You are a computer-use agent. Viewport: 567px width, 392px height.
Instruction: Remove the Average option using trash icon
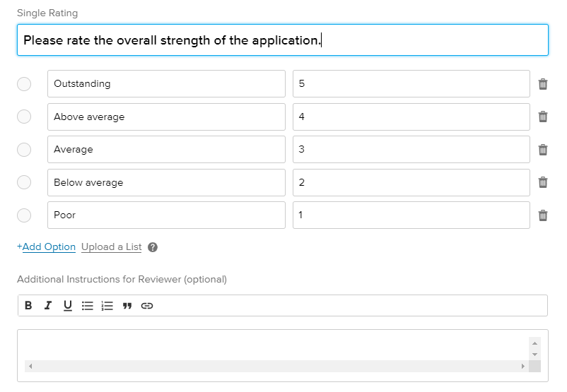[543, 150]
